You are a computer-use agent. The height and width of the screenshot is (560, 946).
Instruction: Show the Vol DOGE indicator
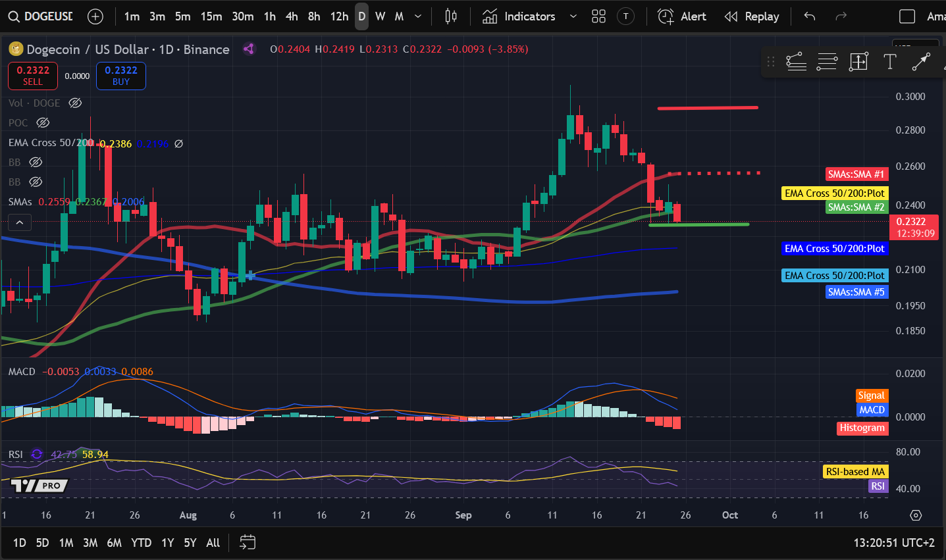tap(75, 103)
